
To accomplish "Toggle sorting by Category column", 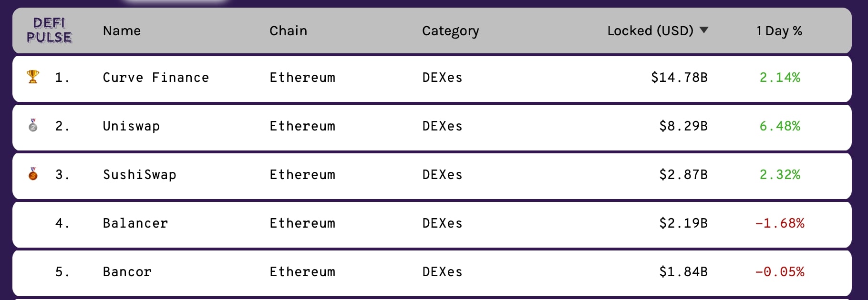I will point(450,30).
